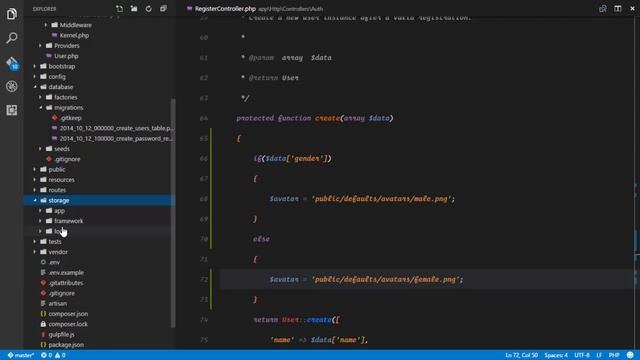
Task: Change the PHP language mode
Action: pos(614,355)
